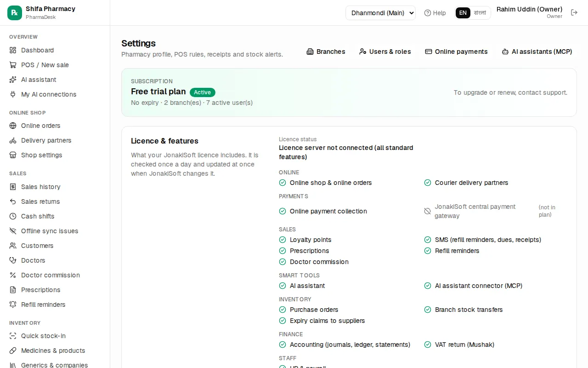This screenshot has height=368, width=588.
Task: Click the globe icon for Online orders
Action: 13,126
